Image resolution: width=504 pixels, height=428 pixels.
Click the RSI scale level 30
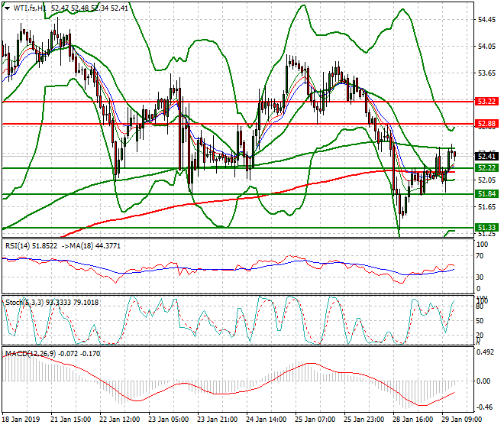click(x=480, y=277)
